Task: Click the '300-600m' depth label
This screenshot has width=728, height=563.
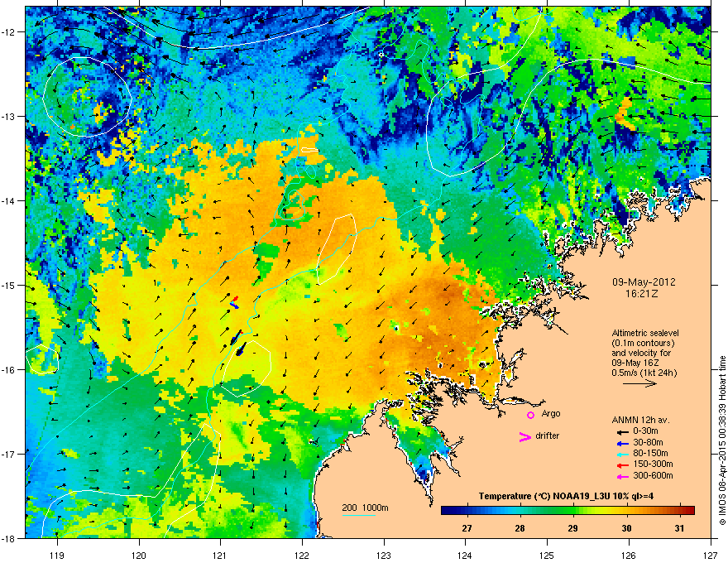Action: pos(653,476)
